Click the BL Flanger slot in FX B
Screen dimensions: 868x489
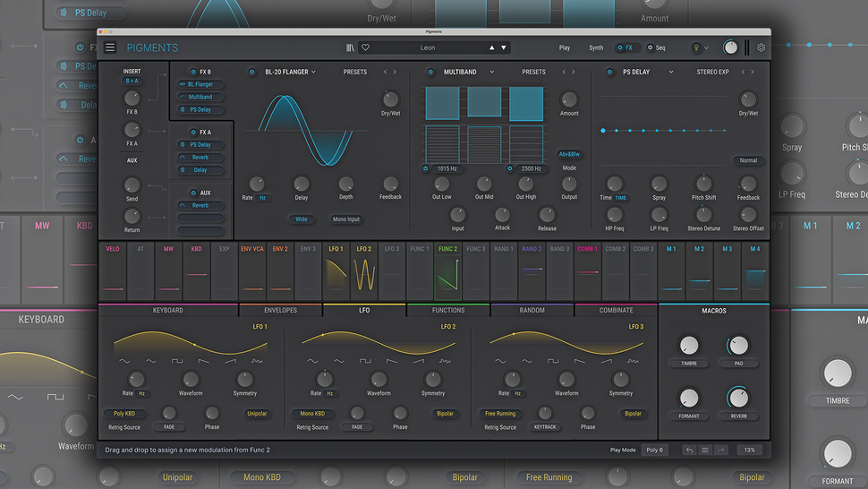click(200, 84)
